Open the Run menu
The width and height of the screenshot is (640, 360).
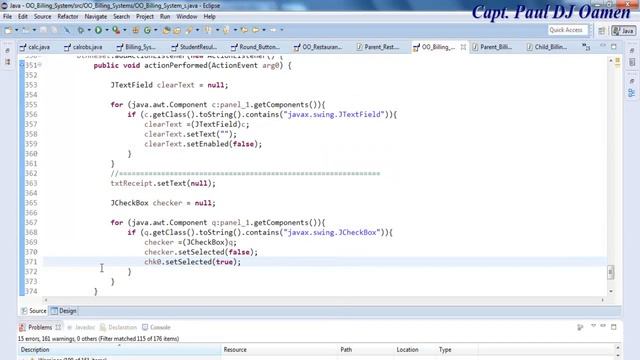(165, 17)
